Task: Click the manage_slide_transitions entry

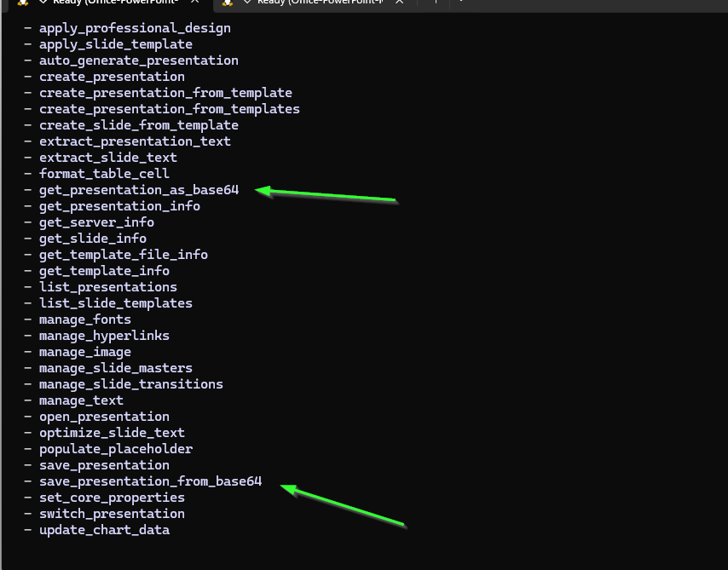Action: pos(130,384)
